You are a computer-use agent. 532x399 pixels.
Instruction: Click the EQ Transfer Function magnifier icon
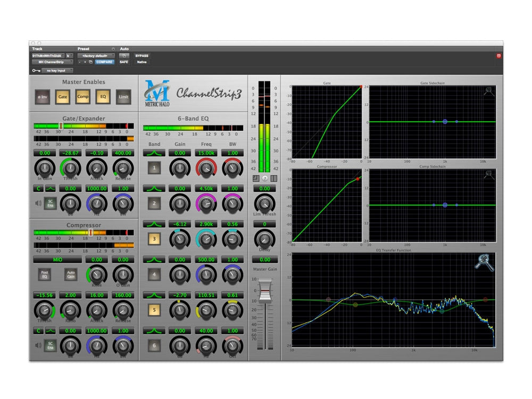tap(484, 262)
